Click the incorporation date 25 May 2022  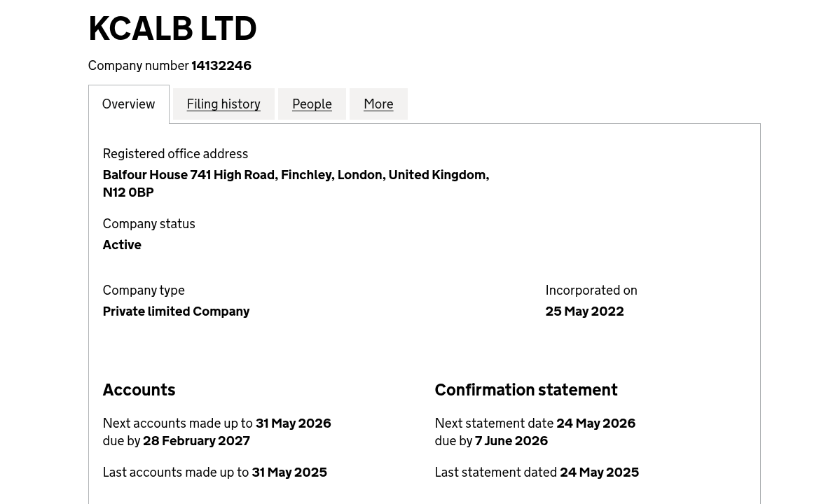pos(584,311)
